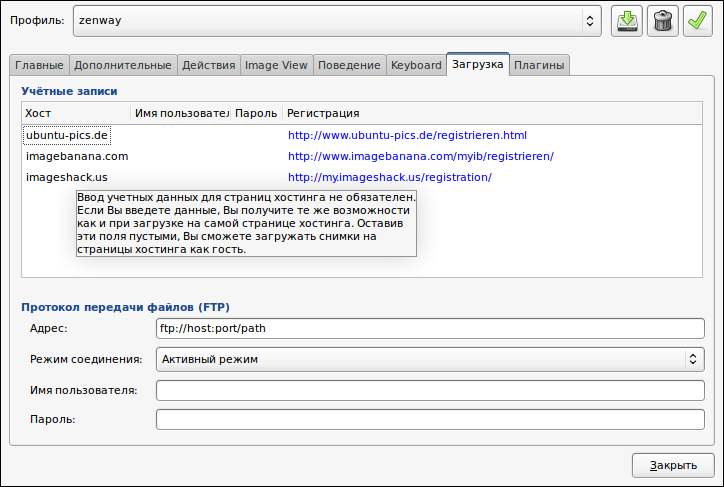Follow the imagebanana.com registration link
Screen dimensions: 724x487
[421, 156]
